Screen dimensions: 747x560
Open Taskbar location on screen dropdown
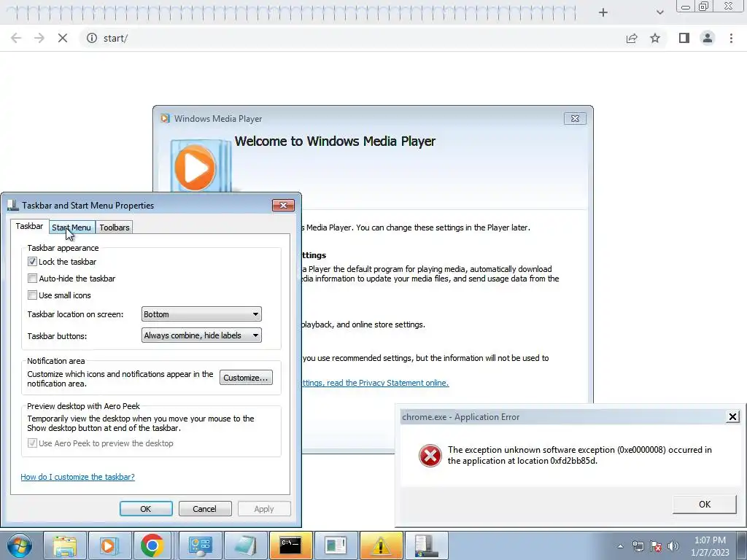pos(201,314)
